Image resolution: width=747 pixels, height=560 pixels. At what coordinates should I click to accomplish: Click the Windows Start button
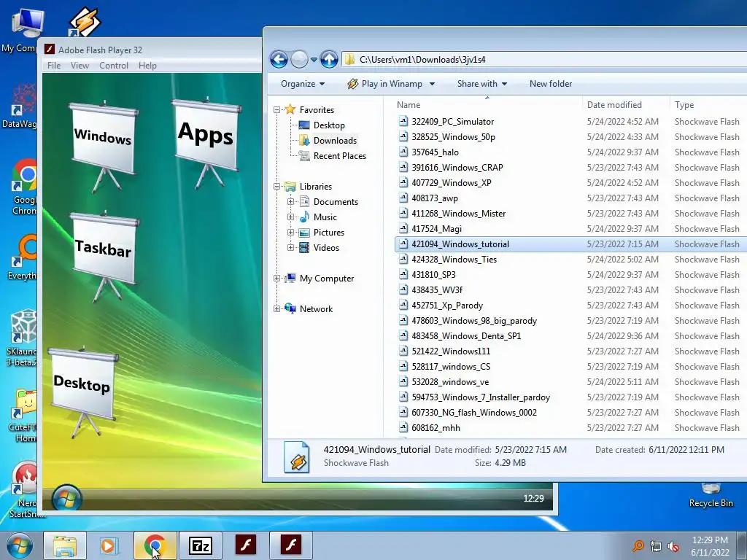tap(19, 545)
